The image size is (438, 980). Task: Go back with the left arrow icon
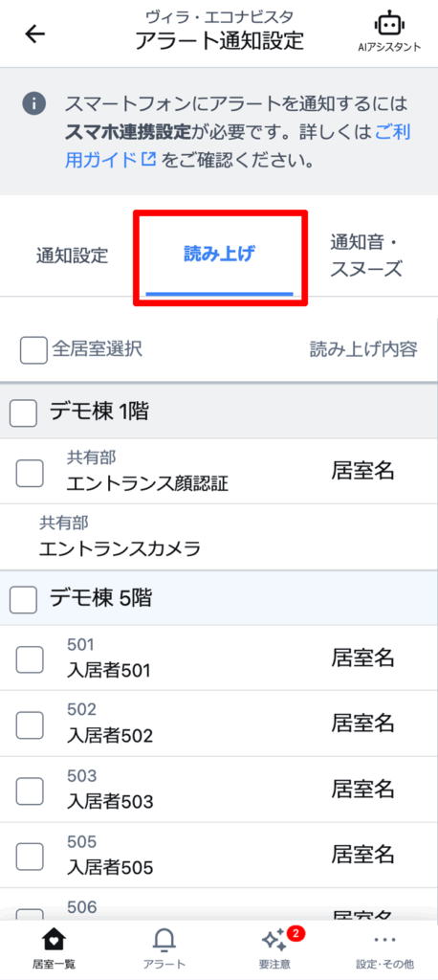pos(35,33)
